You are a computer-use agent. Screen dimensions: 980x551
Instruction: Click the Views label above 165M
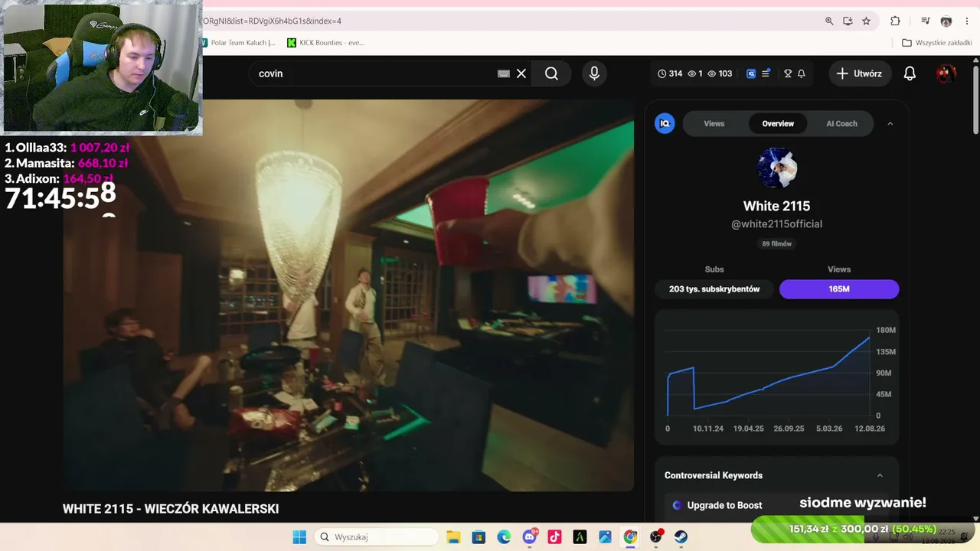point(839,269)
